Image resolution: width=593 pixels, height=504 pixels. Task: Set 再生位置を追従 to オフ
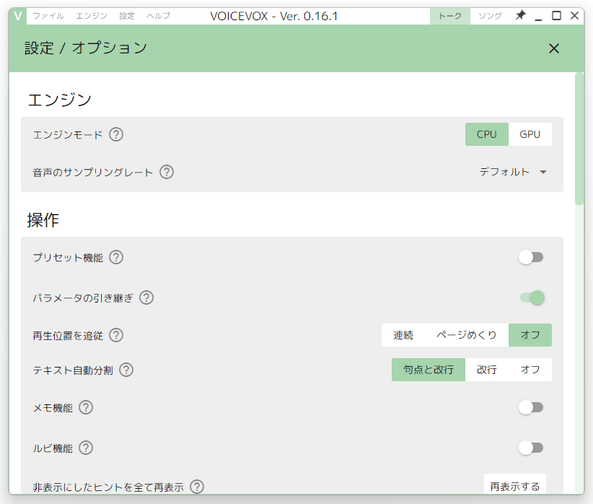click(530, 335)
